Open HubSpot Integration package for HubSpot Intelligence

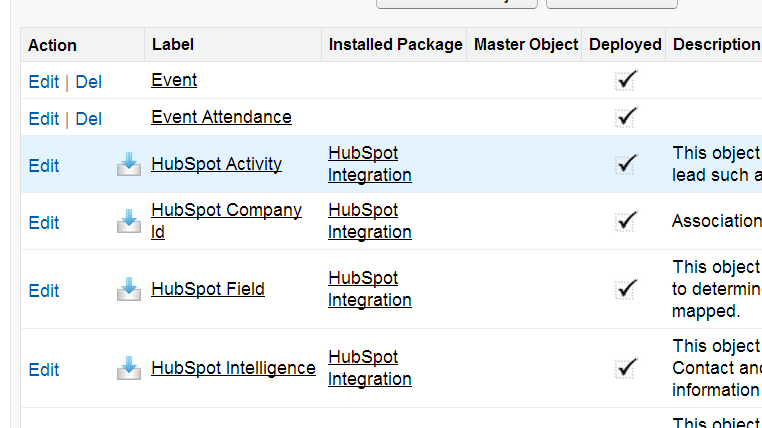(369, 368)
